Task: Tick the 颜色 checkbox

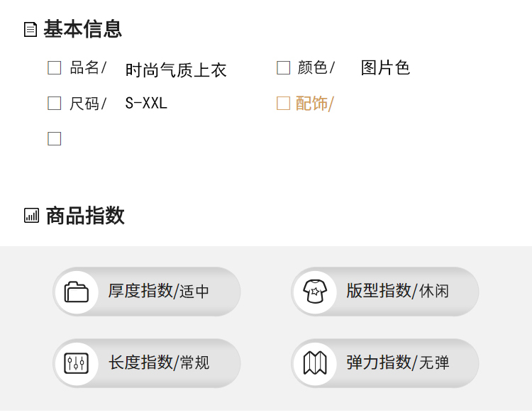Action: (x=283, y=67)
